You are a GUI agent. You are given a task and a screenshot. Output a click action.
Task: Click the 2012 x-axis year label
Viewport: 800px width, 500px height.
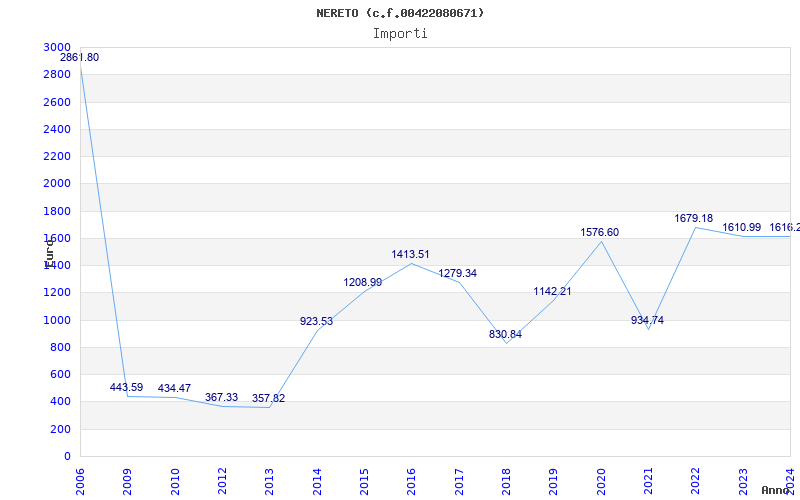[222, 482]
